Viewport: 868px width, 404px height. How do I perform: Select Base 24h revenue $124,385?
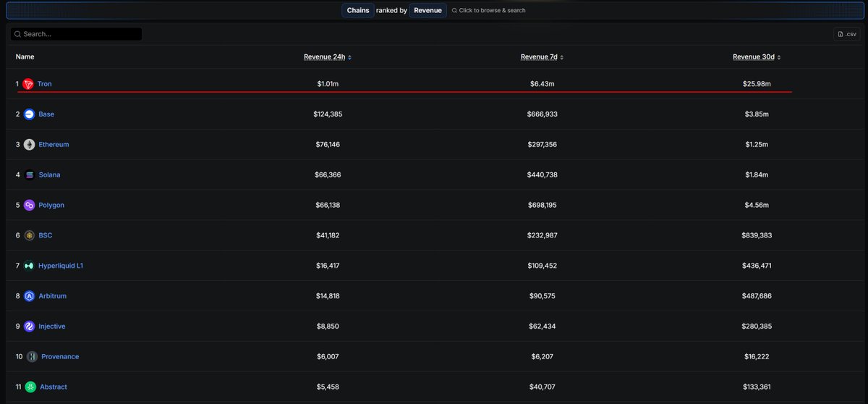pyautogui.click(x=328, y=114)
